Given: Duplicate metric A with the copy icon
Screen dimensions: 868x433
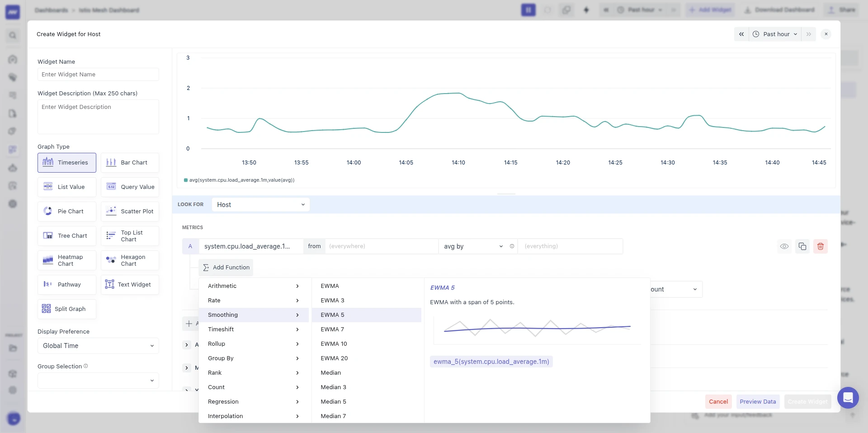Looking at the screenshot, I should coord(802,246).
